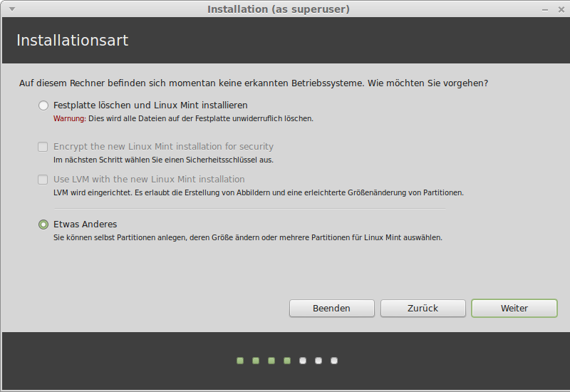Click the red 'Warnung:' text
The image size is (570, 392).
(70, 118)
